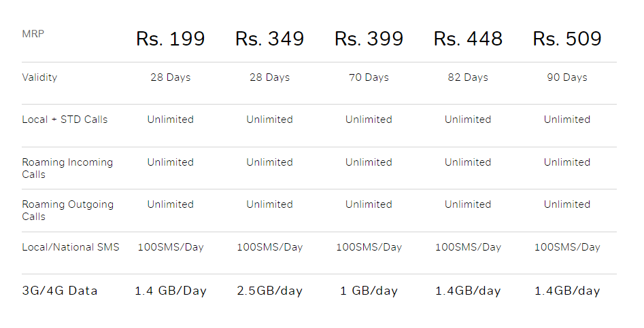This screenshot has height=328, width=644.
Task: Select the 82 Days validity cell
Action: coord(468,77)
